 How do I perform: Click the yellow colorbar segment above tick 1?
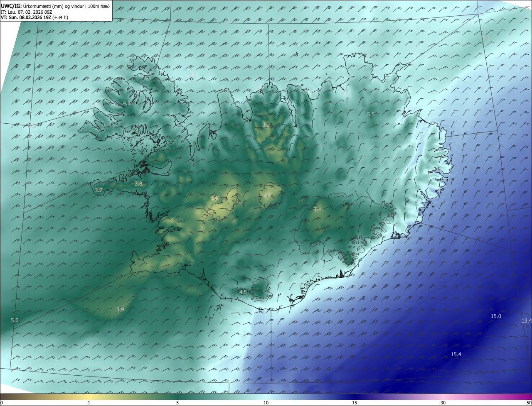[89, 396]
